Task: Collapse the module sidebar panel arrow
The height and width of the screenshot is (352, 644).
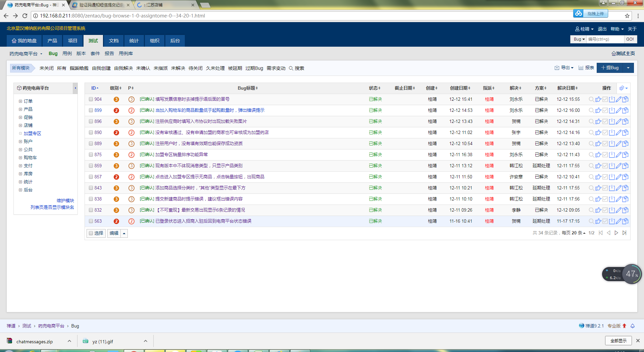Action: 75,88
